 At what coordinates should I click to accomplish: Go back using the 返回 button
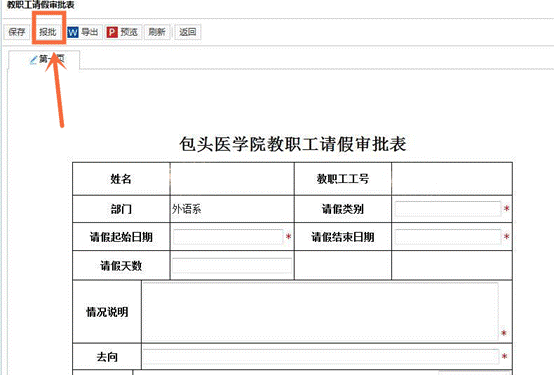188,32
